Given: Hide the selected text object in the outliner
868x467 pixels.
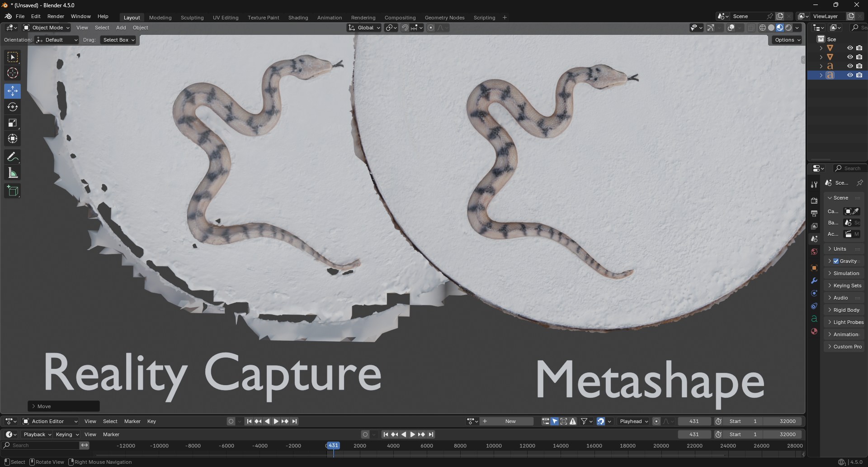Looking at the screenshot, I should (x=850, y=75).
